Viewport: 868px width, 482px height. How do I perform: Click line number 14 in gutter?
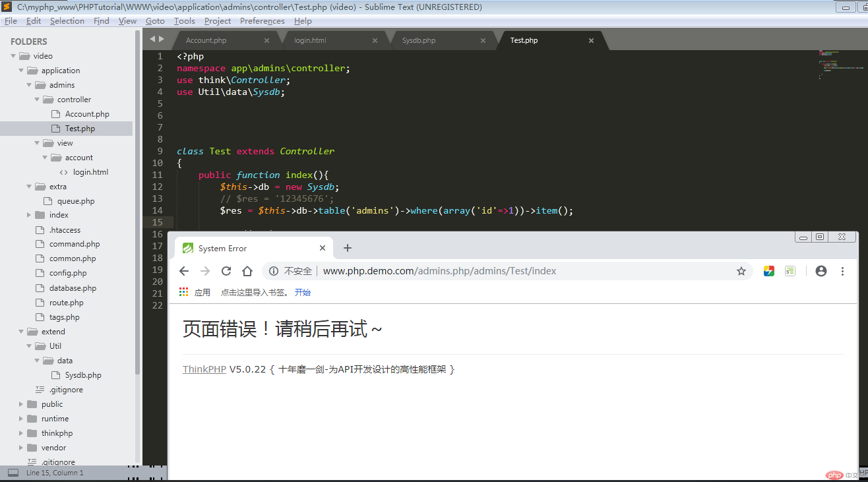158,210
